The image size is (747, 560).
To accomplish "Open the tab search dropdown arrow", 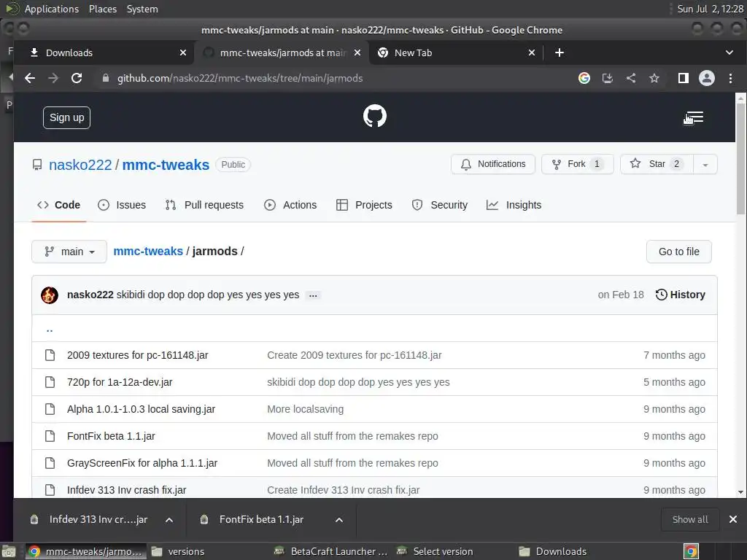I will point(729,52).
